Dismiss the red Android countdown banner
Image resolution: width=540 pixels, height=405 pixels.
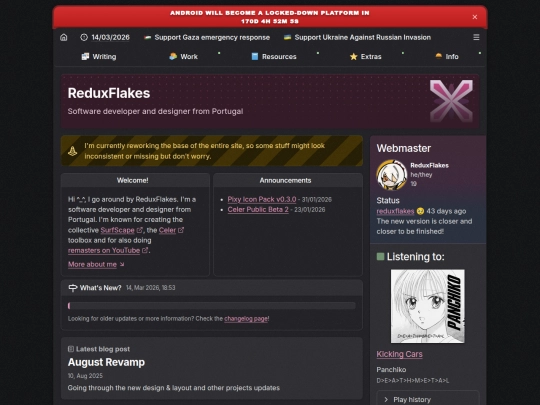475,17
